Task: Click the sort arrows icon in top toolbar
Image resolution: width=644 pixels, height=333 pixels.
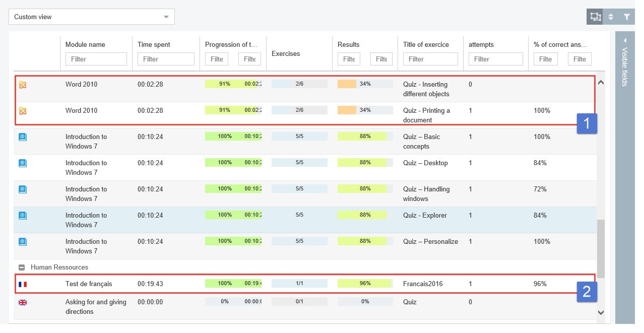Action: [x=611, y=17]
